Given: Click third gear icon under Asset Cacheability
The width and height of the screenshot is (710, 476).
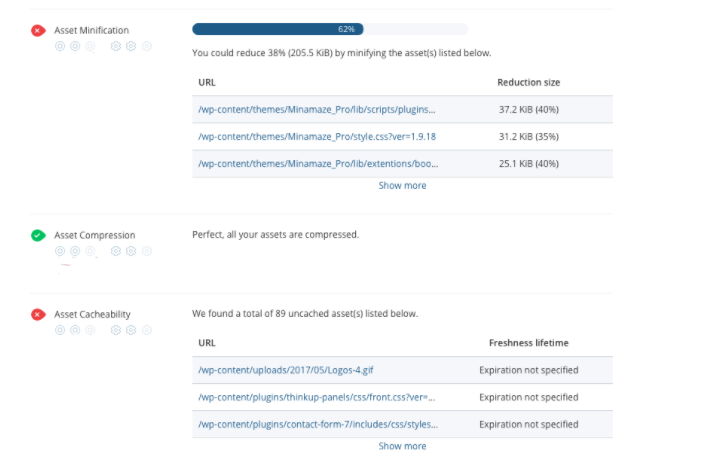Looking at the screenshot, I should [146, 330].
